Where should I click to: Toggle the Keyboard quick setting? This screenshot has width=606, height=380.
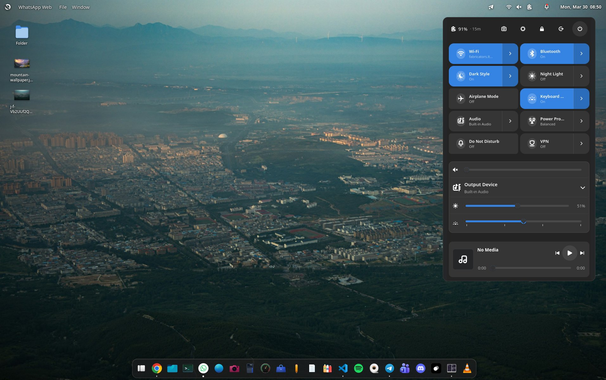(547, 99)
